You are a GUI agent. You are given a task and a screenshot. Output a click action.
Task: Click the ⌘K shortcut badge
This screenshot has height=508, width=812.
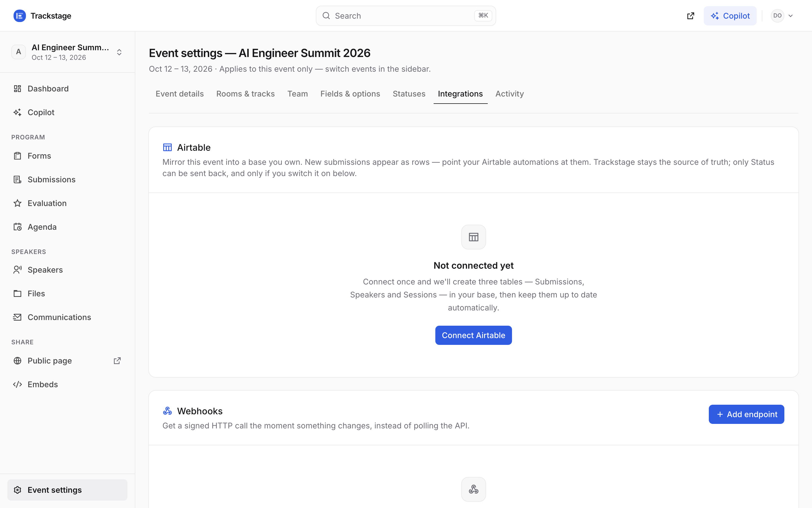pyautogui.click(x=483, y=16)
